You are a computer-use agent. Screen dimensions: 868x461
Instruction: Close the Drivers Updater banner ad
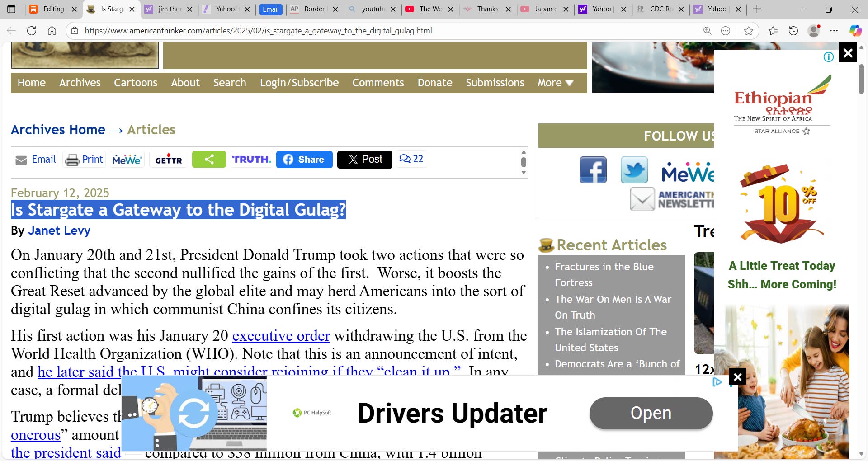737,376
